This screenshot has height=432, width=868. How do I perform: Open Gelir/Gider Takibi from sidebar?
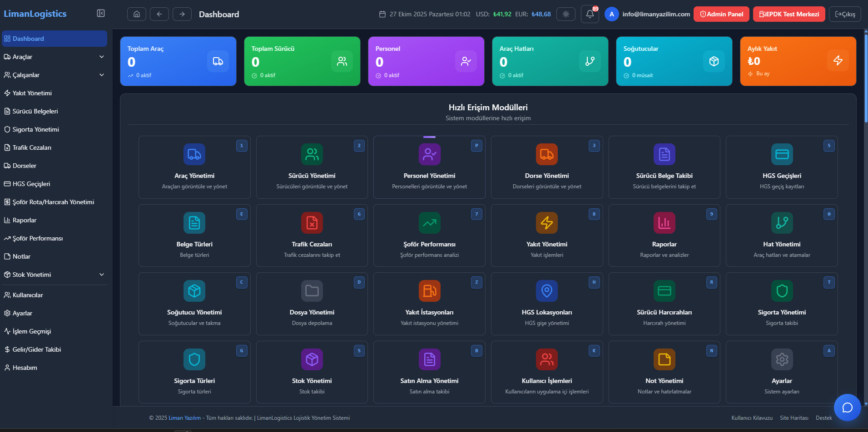pyautogui.click(x=37, y=349)
